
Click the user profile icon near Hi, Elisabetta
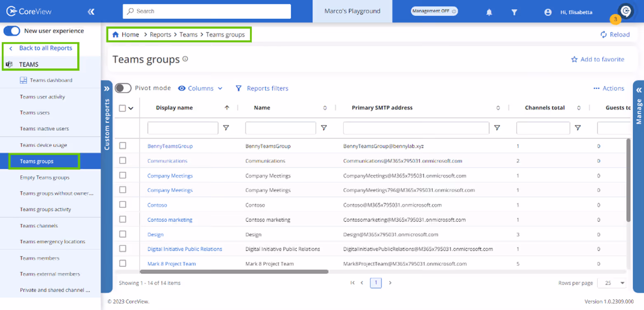point(548,12)
